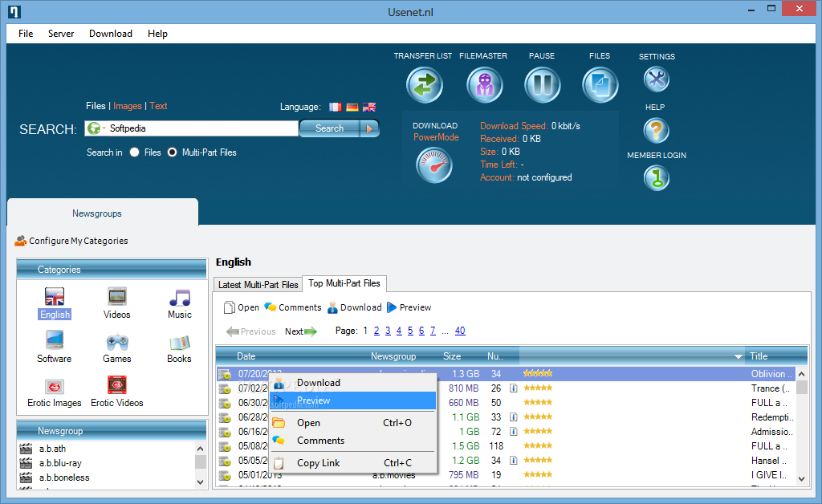The image size is (822, 504).
Task: Open the Settings wrench icon
Action: pos(657,79)
